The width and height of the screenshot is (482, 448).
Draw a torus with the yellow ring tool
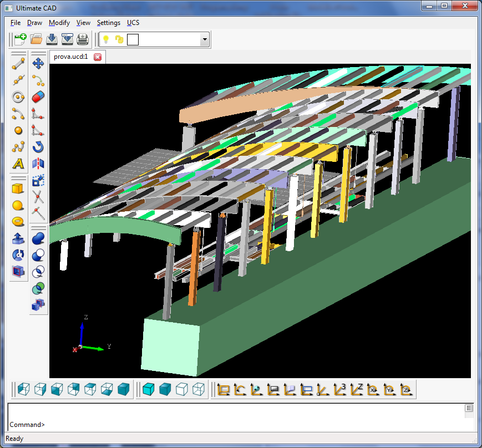(18, 222)
